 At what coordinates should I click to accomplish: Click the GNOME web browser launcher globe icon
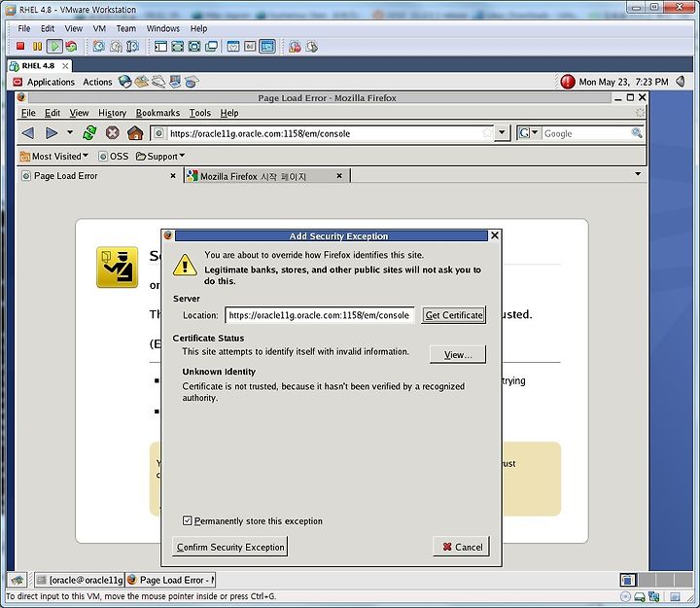[x=124, y=82]
